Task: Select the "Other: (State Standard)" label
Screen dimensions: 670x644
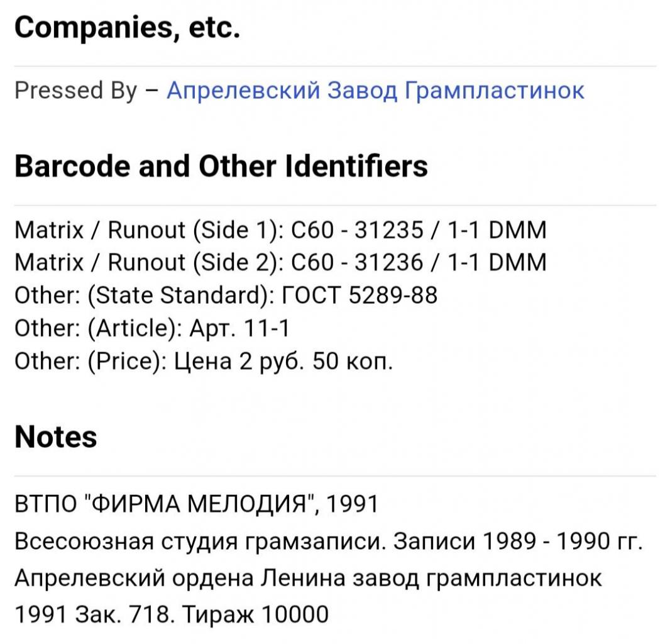Action: pos(145,295)
